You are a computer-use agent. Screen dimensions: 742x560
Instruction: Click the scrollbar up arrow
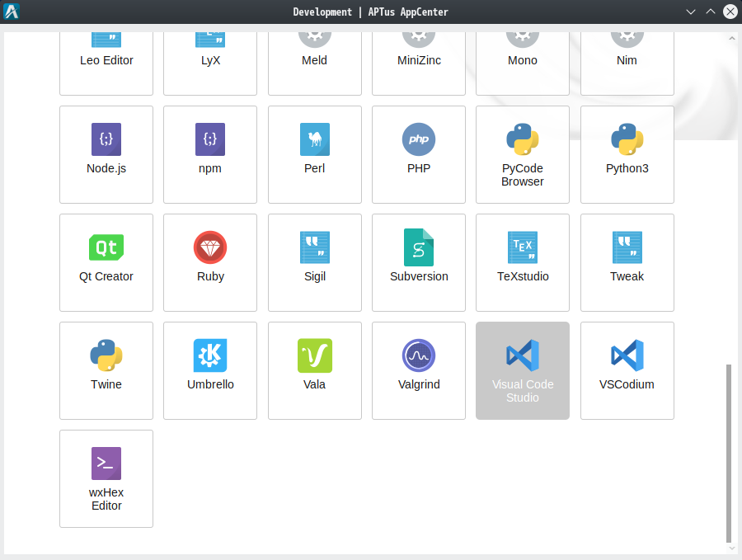(731, 39)
